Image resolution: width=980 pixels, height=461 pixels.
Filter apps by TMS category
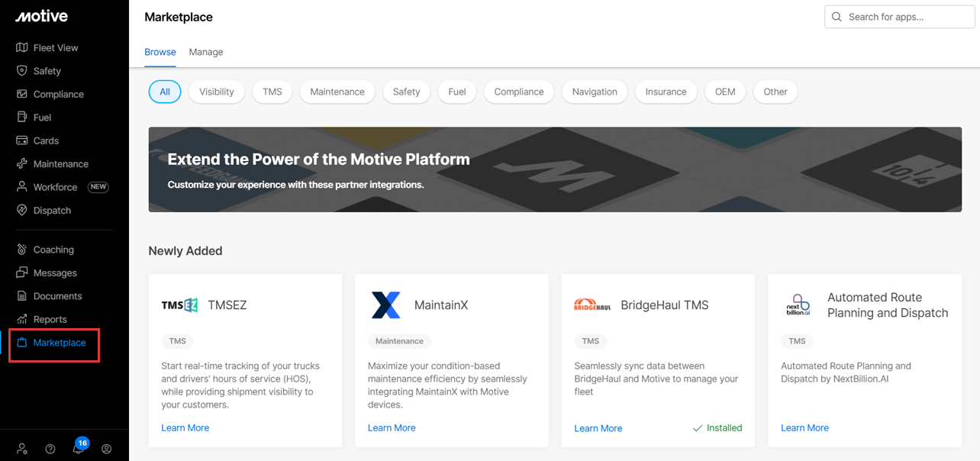(x=272, y=92)
